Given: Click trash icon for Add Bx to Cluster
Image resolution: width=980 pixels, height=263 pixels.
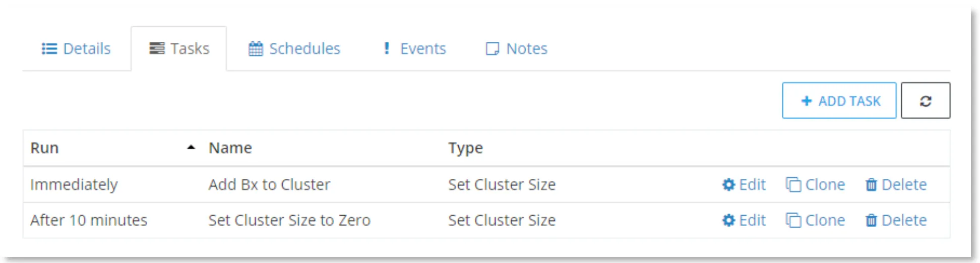Looking at the screenshot, I should (871, 185).
